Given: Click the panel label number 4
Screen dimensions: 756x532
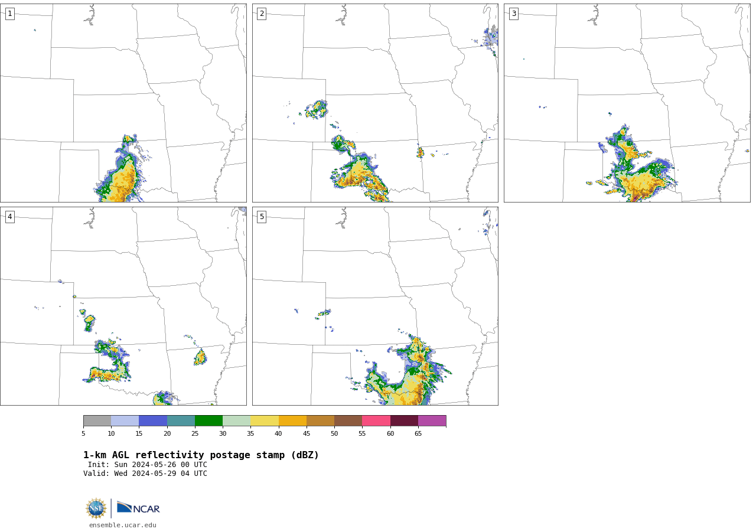Looking at the screenshot, I should [10, 217].
